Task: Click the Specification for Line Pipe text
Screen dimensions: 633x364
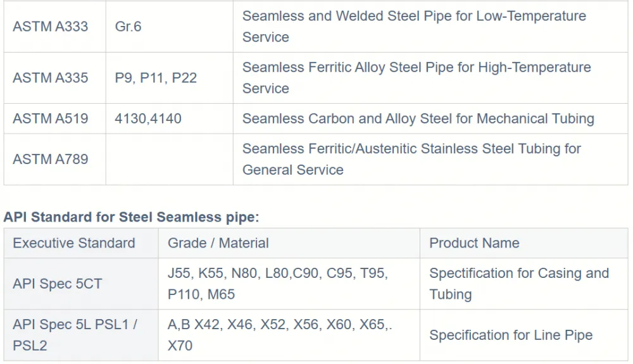Action: pyautogui.click(x=511, y=335)
